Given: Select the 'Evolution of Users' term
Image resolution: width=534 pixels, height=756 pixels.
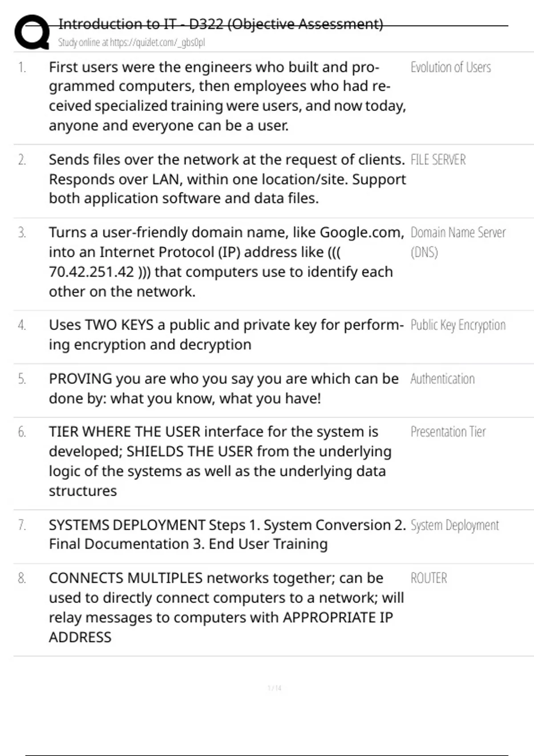Looking at the screenshot, I should pos(450,68).
